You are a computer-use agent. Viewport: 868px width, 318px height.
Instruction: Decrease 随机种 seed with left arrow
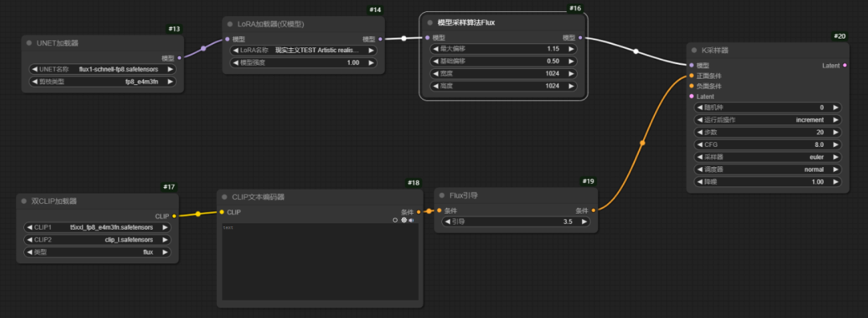(x=699, y=108)
